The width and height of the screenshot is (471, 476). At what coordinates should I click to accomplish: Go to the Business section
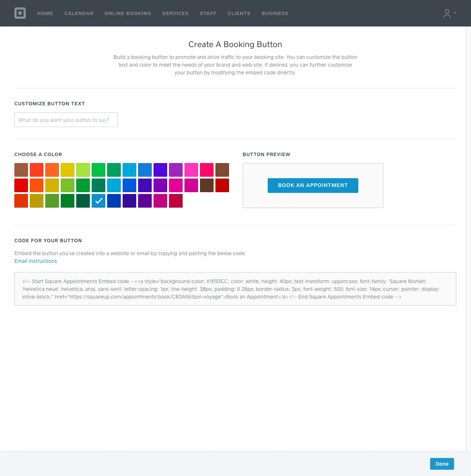[x=275, y=13]
